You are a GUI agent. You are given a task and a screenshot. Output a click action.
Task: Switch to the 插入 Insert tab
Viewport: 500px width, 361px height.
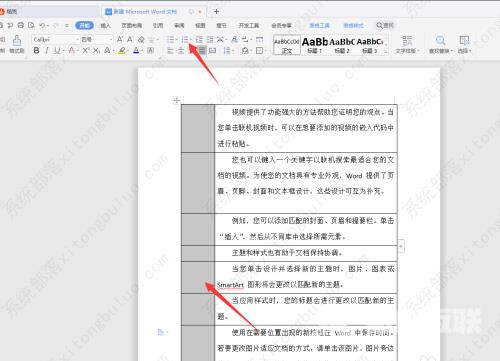[105, 25]
